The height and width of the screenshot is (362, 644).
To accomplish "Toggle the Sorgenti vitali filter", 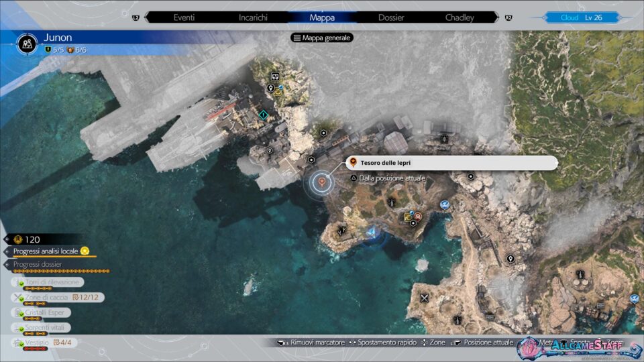I will [x=41, y=328].
